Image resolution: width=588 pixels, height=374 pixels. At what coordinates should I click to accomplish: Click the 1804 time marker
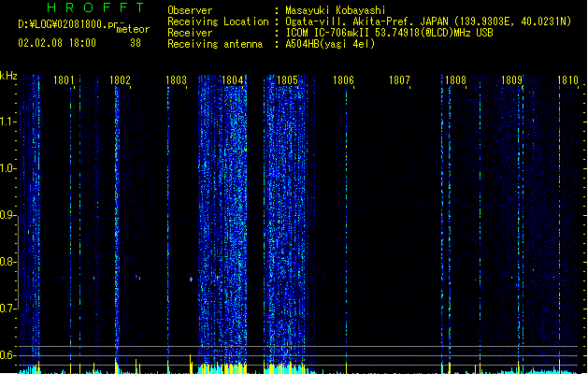click(x=232, y=80)
